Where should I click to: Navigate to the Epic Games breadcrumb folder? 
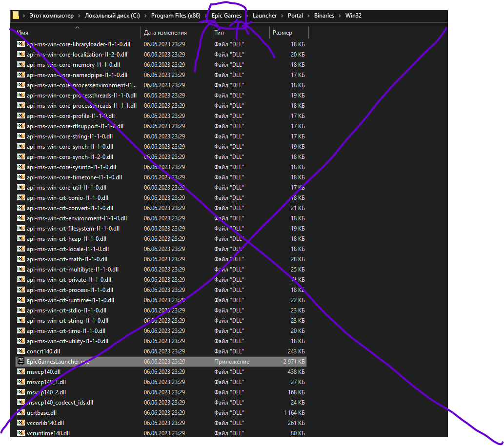(x=226, y=16)
